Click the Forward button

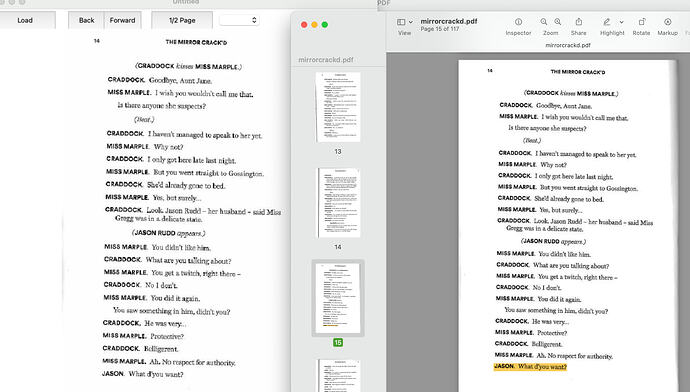coord(122,20)
